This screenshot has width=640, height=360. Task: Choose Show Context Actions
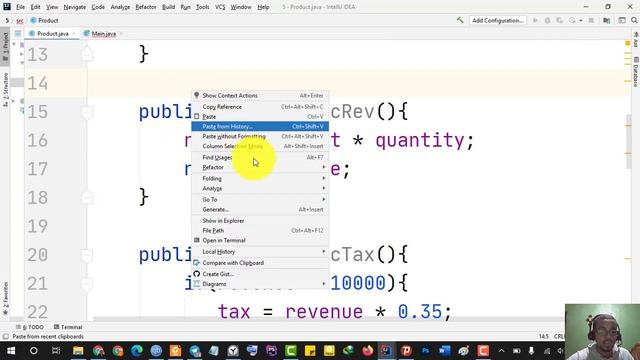coord(260,96)
